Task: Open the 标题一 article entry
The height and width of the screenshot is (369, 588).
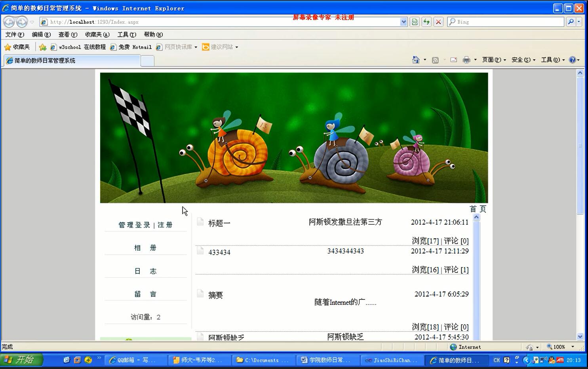Action: coord(219,223)
